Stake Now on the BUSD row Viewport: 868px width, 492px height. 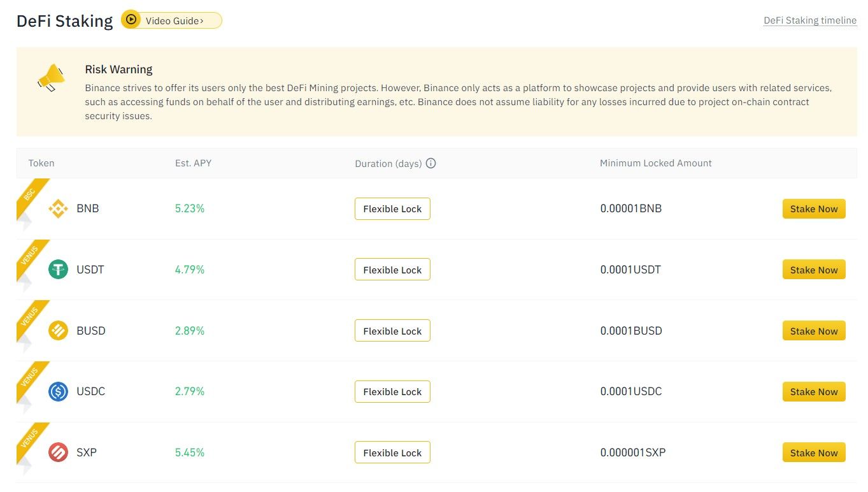814,331
